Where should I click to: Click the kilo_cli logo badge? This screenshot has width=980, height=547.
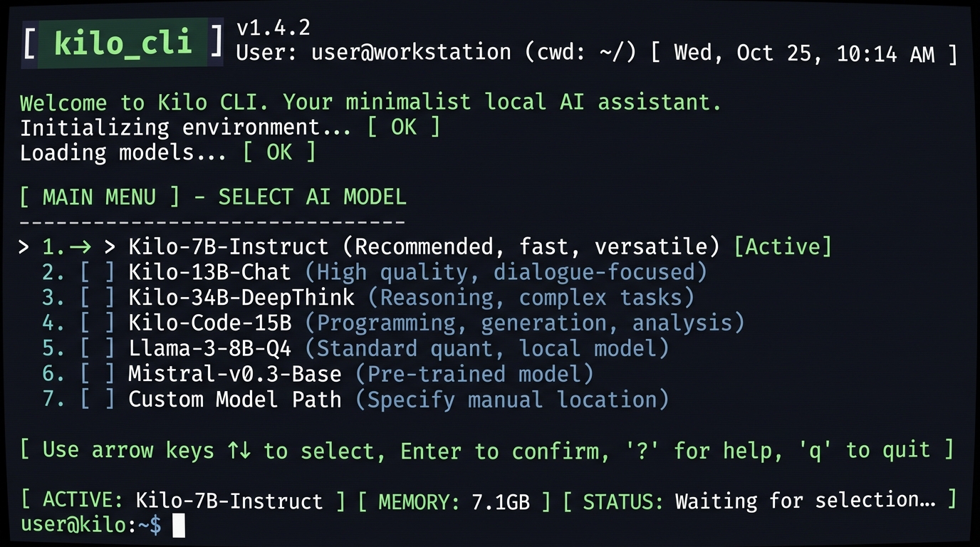123,43
